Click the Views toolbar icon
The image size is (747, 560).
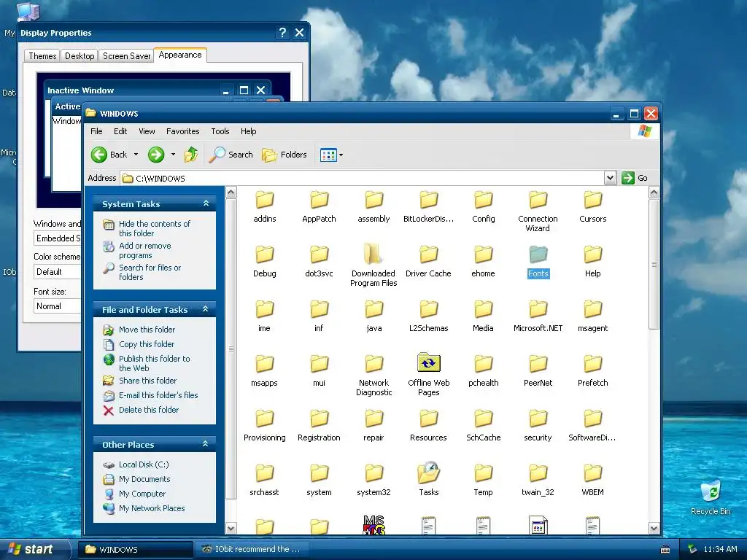pos(328,155)
